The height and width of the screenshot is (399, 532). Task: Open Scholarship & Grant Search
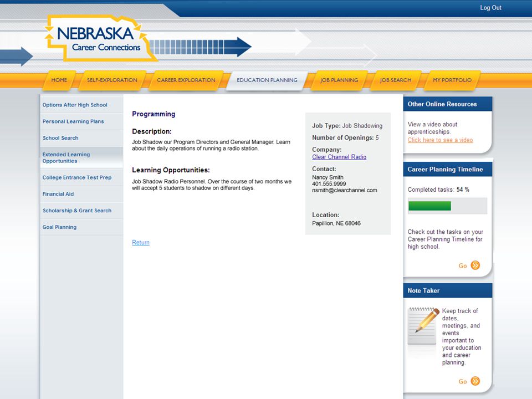[x=81, y=211]
